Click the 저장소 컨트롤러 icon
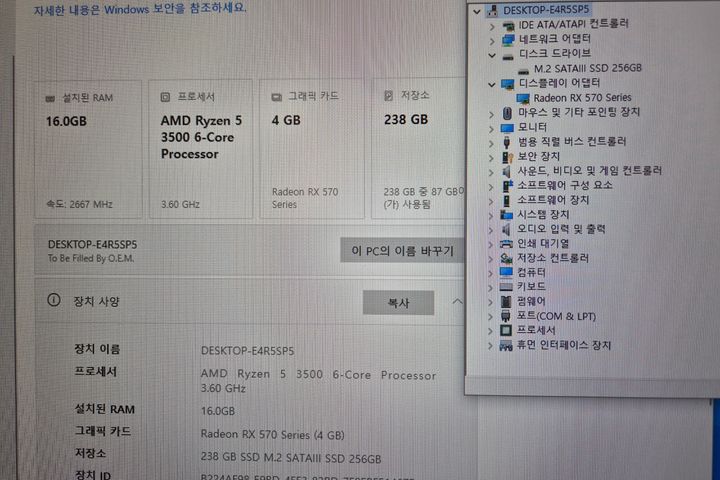Viewport: 720px width, 480px height. (x=506, y=259)
